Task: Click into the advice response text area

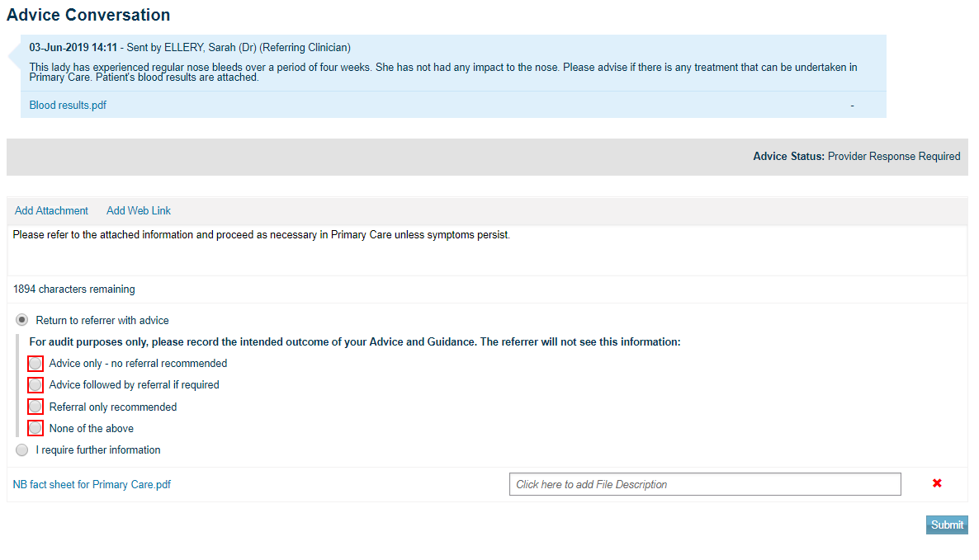Action: click(x=487, y=250)
